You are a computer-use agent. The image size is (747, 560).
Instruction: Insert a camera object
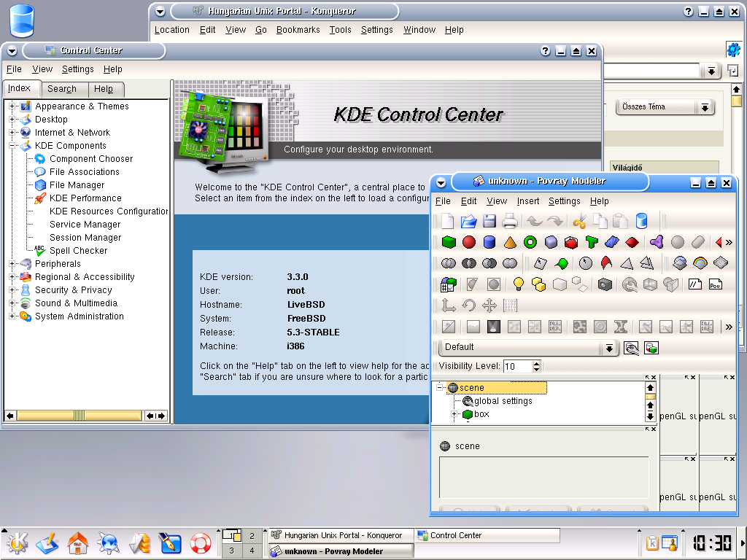coord(605,284)
